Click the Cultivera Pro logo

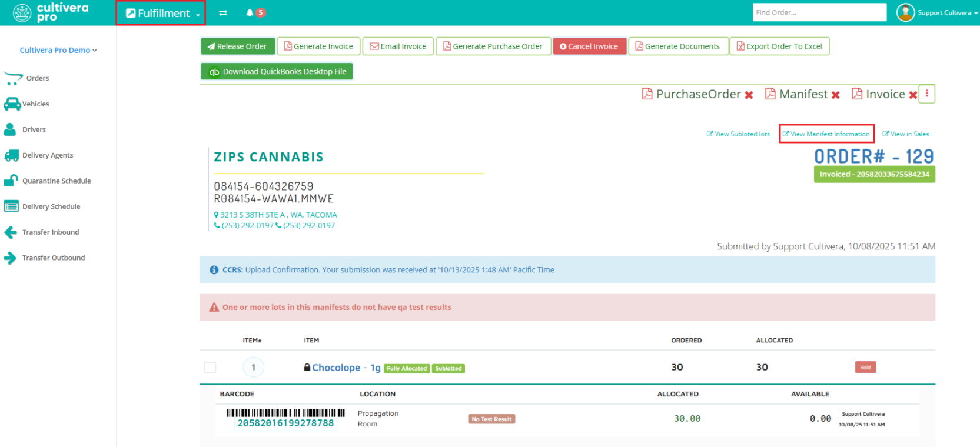click(51, 12)
